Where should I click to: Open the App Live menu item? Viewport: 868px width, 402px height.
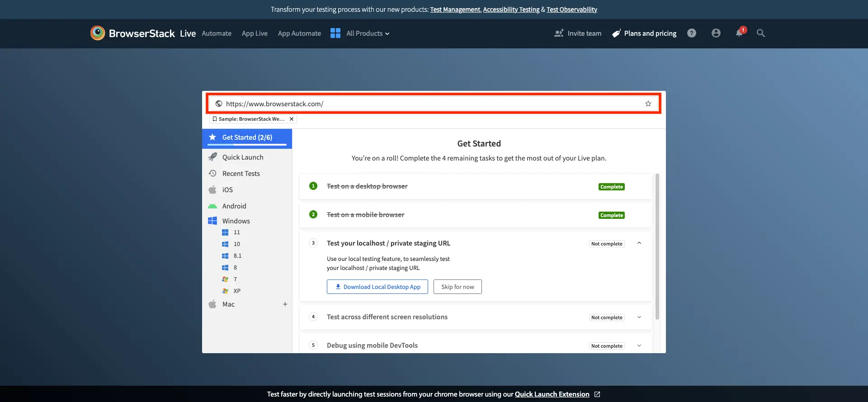tap(255, 33)
